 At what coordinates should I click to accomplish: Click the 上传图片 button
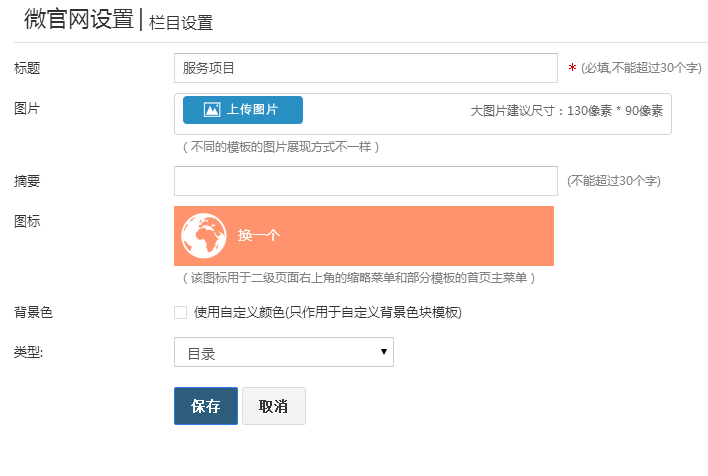click(243, 110)
